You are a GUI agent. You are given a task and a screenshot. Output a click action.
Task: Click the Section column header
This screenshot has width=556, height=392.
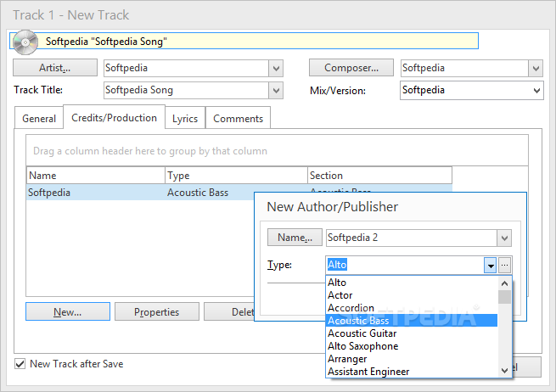[379, 176]
